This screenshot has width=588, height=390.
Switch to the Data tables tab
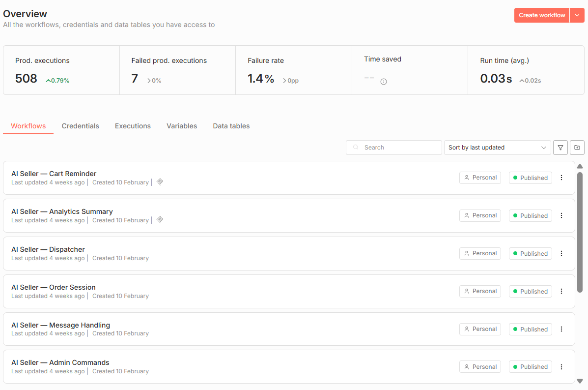[231, 126]
